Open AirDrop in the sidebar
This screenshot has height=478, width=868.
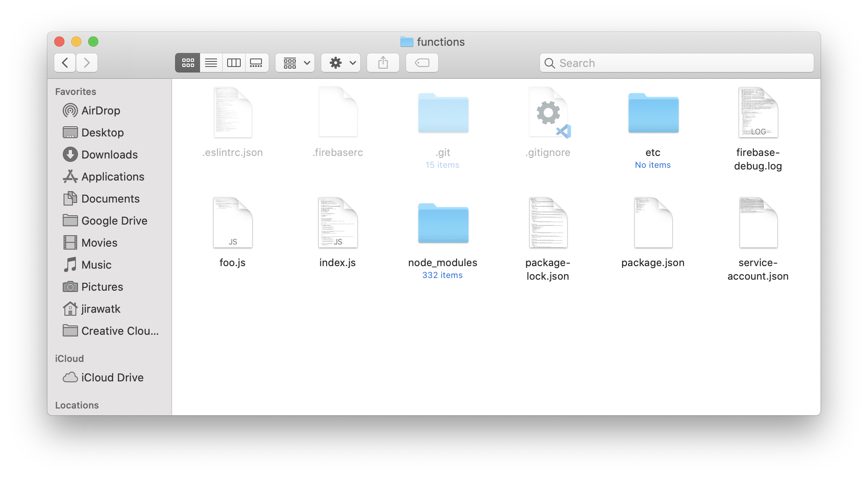coord(100,111)
